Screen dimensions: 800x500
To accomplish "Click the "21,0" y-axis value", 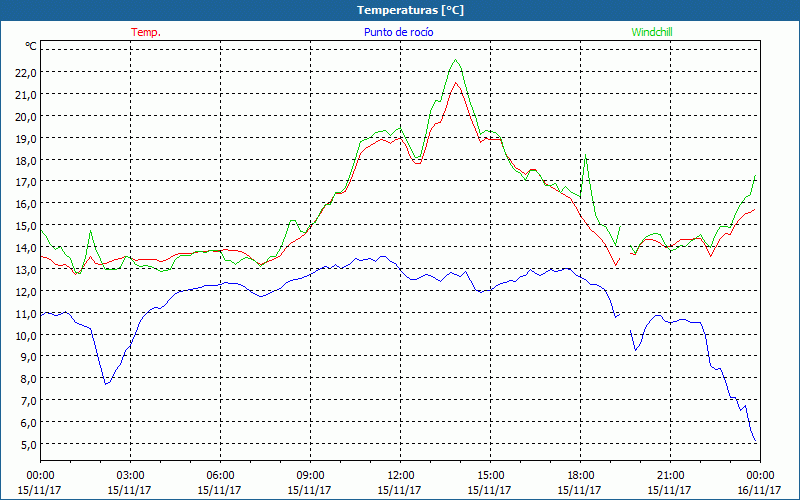I will coord(26,95).
